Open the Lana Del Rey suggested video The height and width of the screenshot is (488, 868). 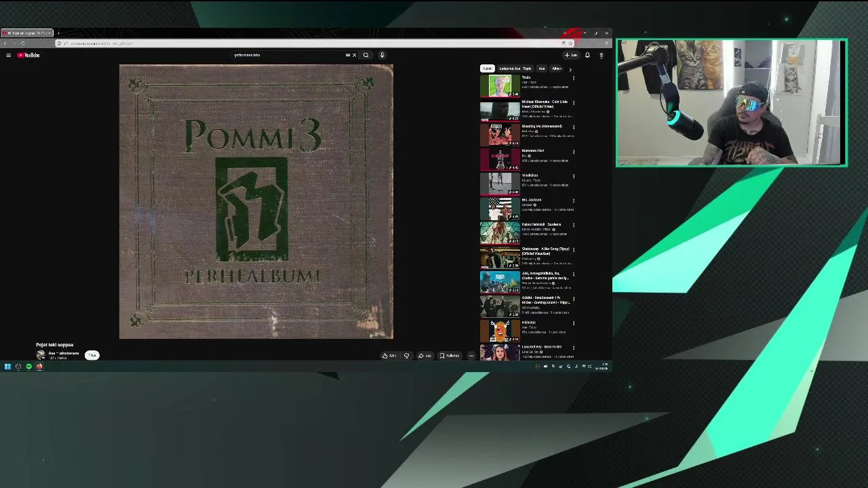(x=500, y=353)
